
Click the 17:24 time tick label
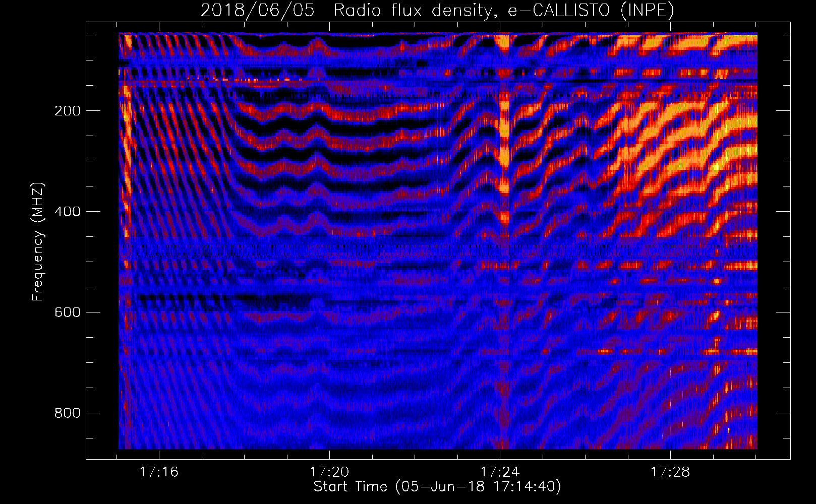point(500,472)
